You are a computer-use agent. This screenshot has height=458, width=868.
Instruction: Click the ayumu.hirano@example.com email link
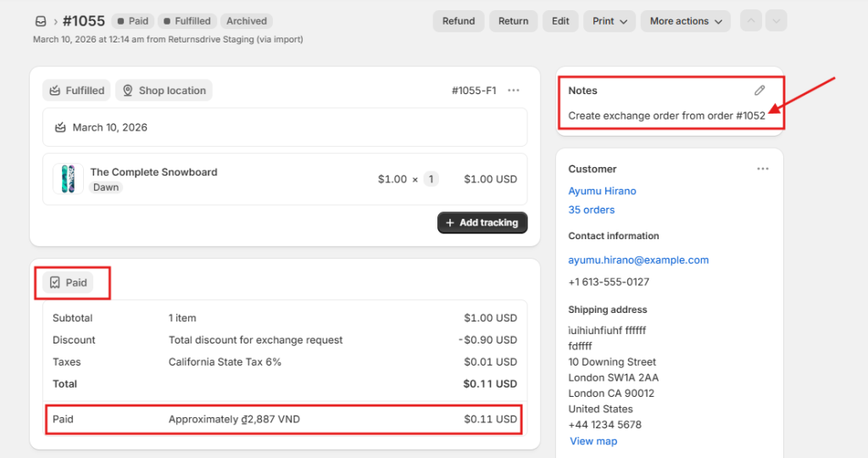(637, 260)
